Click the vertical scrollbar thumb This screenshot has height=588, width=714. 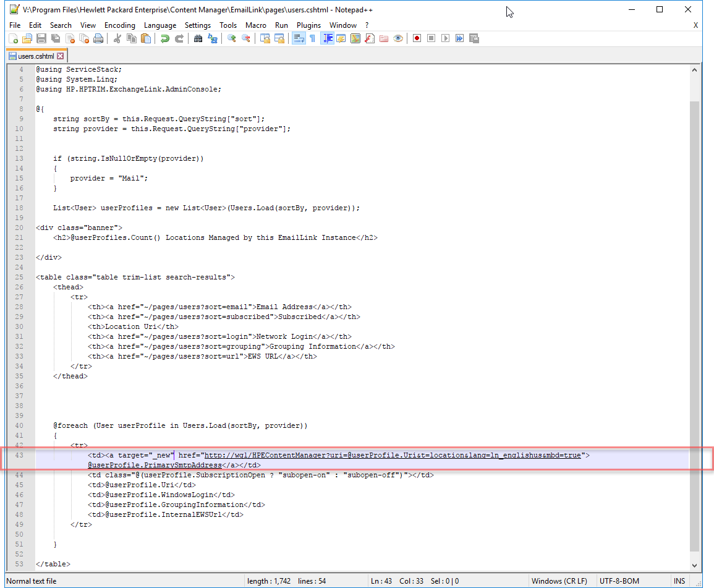coord(694,326)
